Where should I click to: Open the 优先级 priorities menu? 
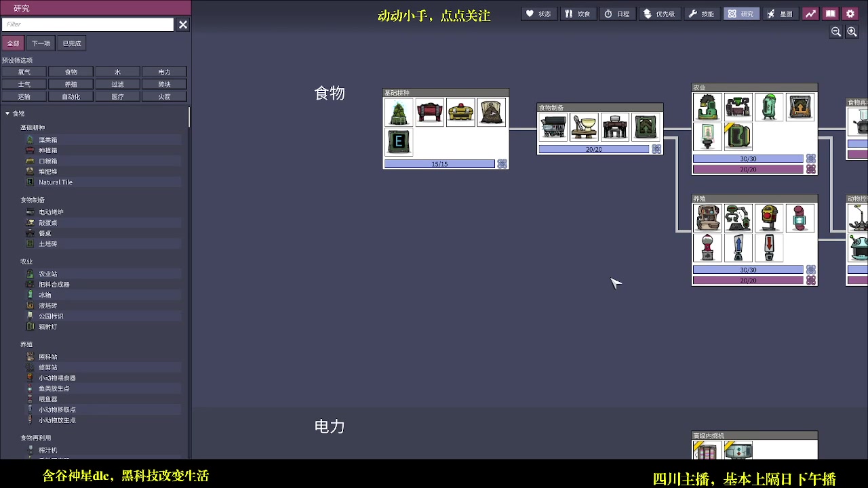(659, 14)
